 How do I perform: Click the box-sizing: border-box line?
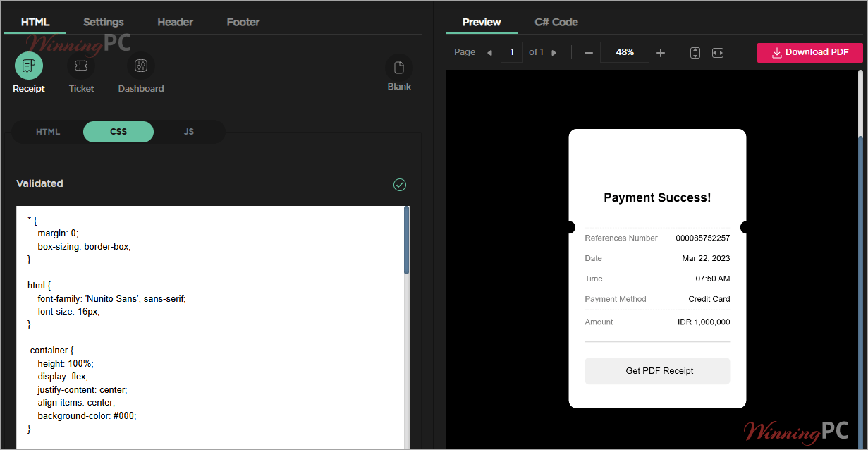[x=85, y=246]
